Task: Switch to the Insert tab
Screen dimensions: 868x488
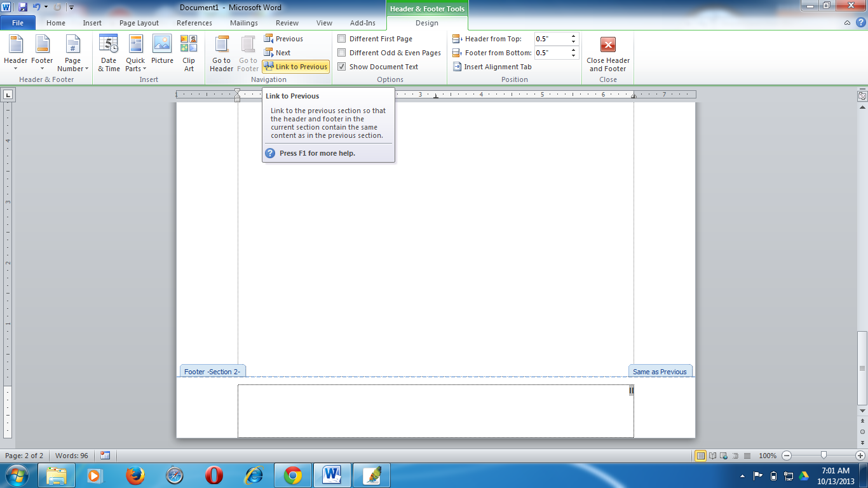Action: [92, 23]
